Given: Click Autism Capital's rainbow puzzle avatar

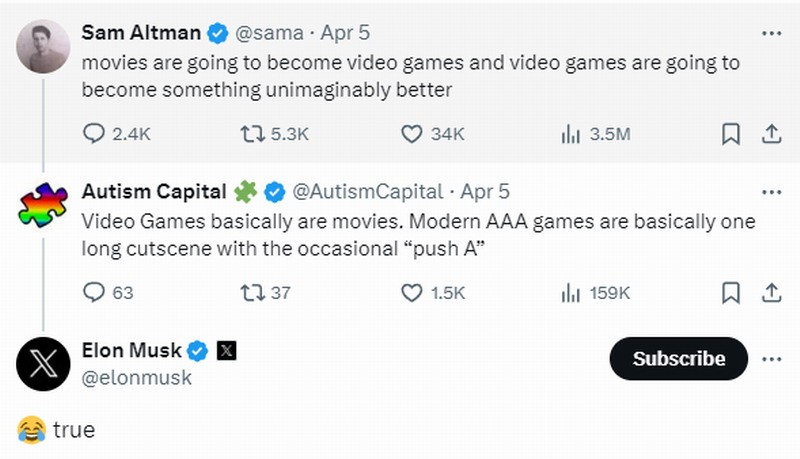Looking at the screenshot, I should [43, 206].
